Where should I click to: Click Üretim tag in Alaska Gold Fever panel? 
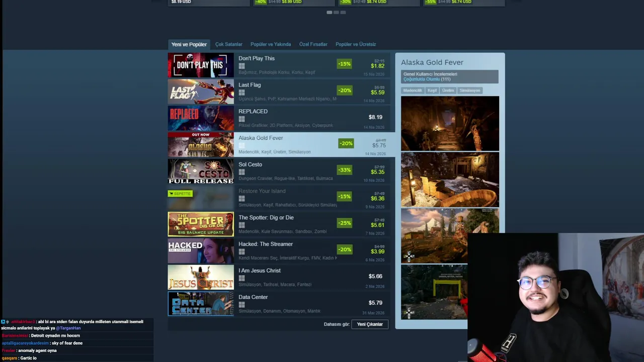tap(448, 90)
